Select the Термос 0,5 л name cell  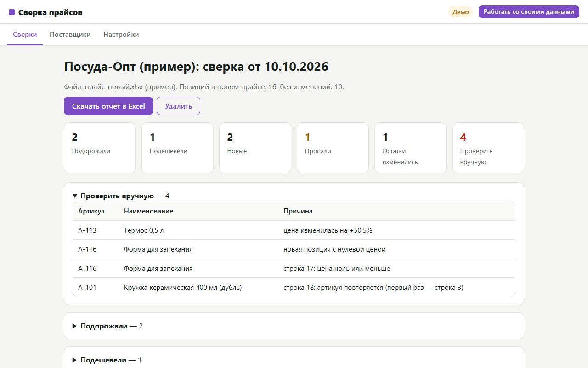[144, 230]
